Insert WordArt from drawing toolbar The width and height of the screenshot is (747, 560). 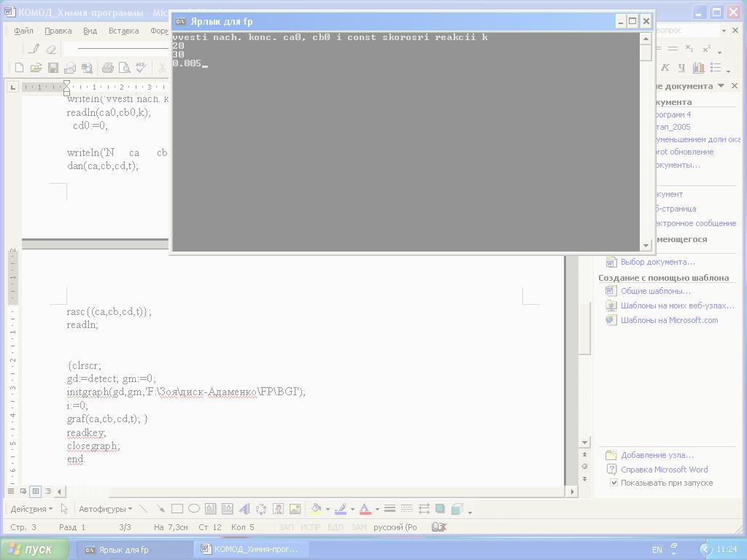pyautogui.click(x=244, y=509)
